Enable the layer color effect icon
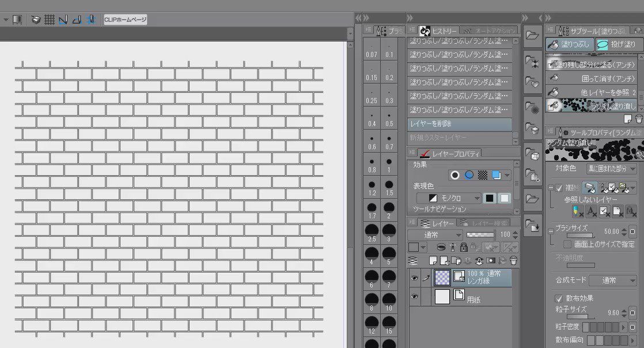The image size is (644, 348). 497,175
